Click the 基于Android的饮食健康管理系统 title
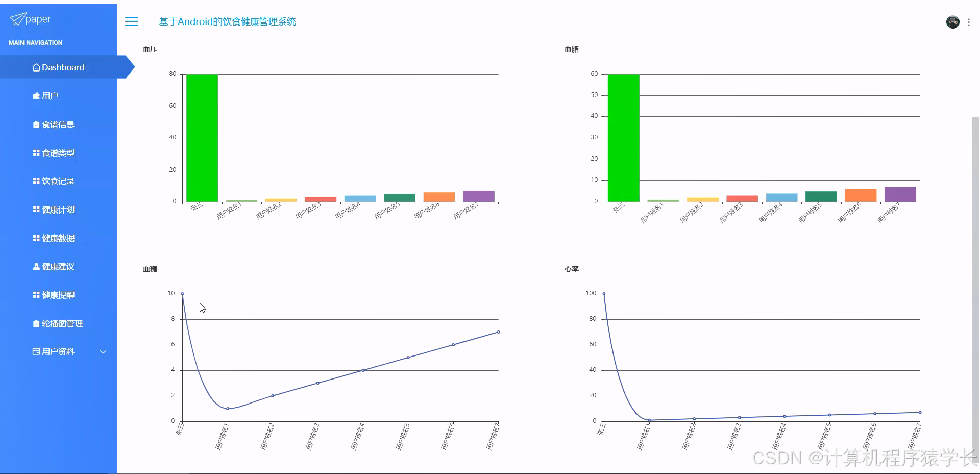The image size is (980, 474). (x=228, y=21)
